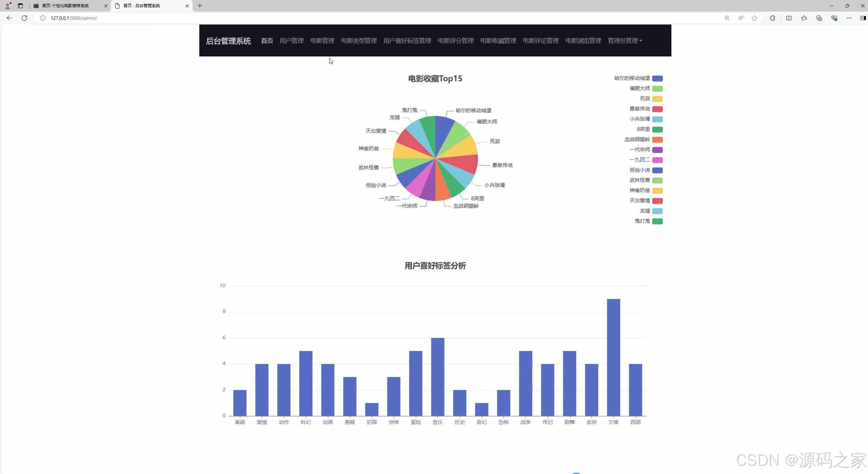The width and height of the screenshot is (868, 474).
Task: Open 电影评论管理 navigation link
Action: (540, 41)
